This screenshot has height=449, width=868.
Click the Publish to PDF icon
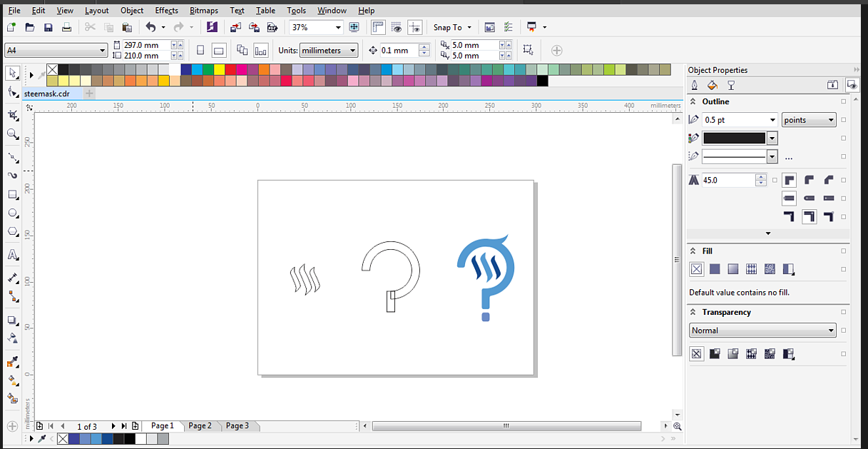click(272, 27)
